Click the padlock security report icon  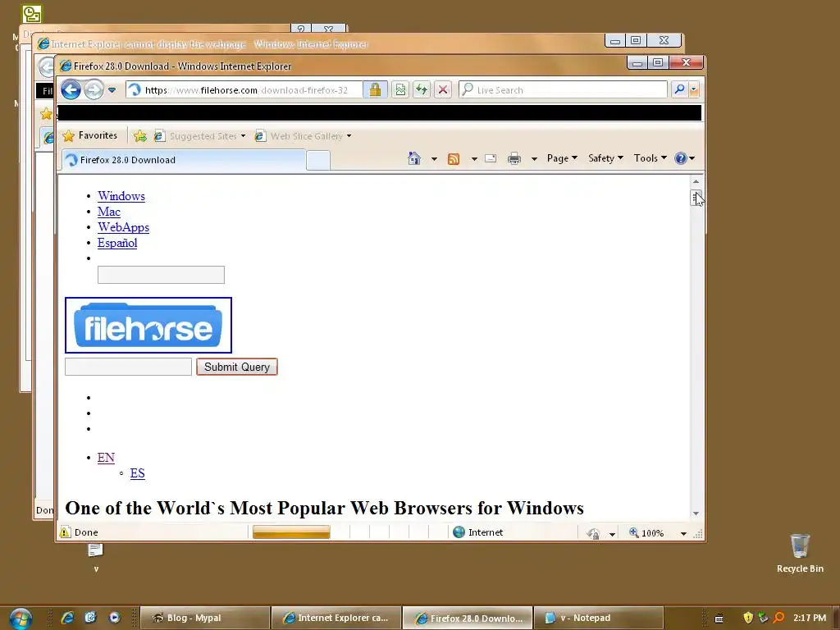(375, 89)
